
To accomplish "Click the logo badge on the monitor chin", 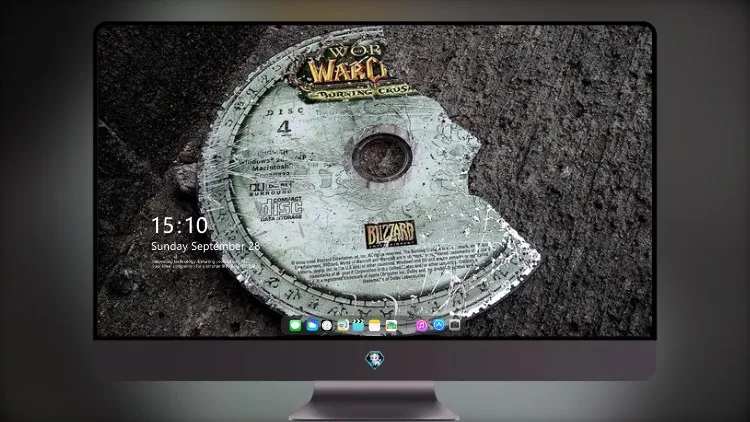I will [375, 360].
